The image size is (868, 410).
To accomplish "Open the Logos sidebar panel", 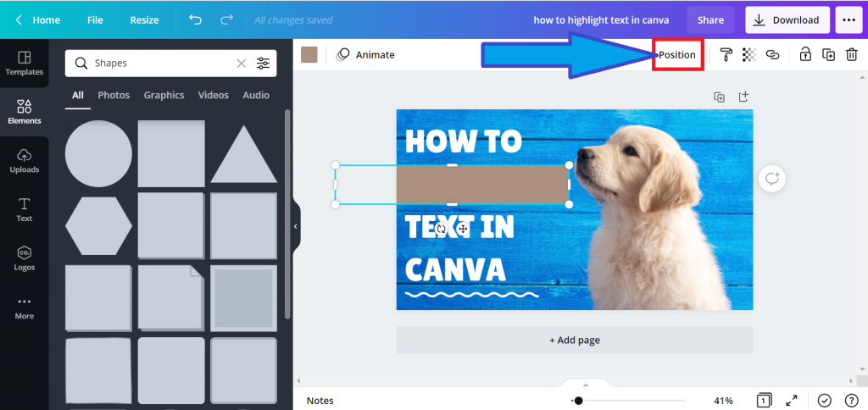I will (x=24, y=258).
